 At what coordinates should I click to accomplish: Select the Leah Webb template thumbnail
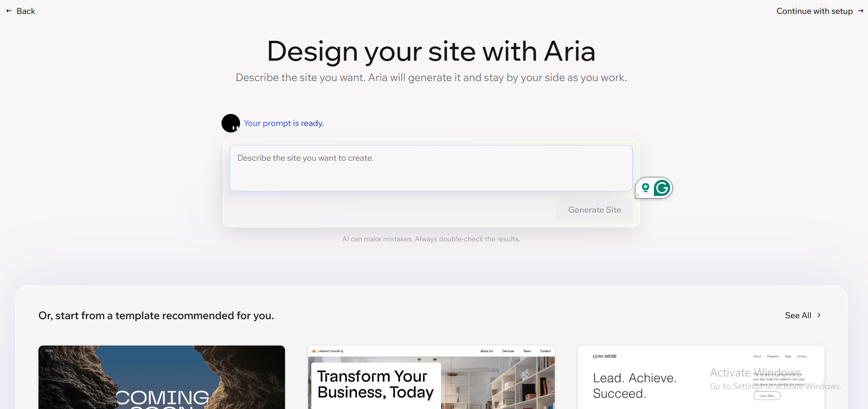[x=701, y=377]
